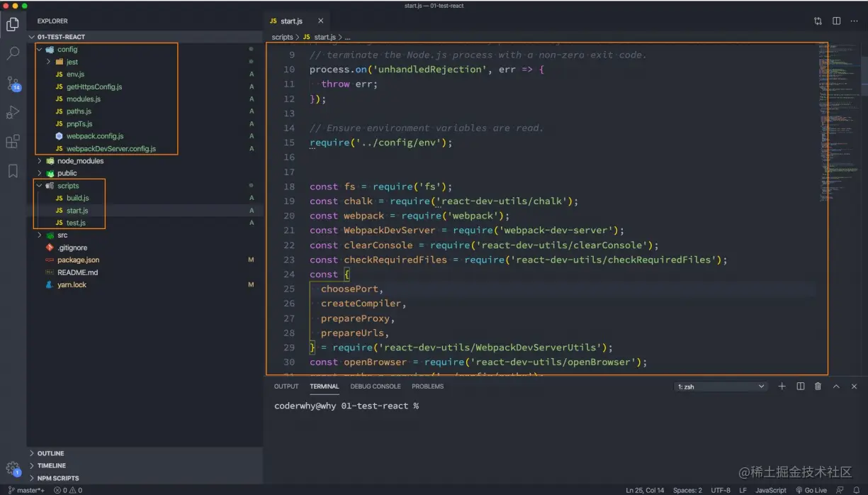Change indentation via Spaces: 2
The height and width of the screenshot is (495, 868).
(x=687, y=490)
